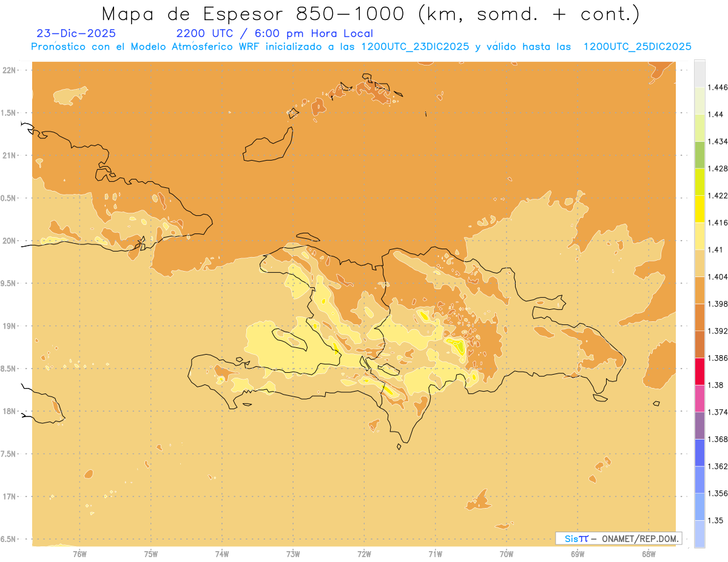The width and height of the screenshot is (728, 562).
Task: Select the blue legend swatch between 1.362 and 1.368
Action: pos(699,452)
